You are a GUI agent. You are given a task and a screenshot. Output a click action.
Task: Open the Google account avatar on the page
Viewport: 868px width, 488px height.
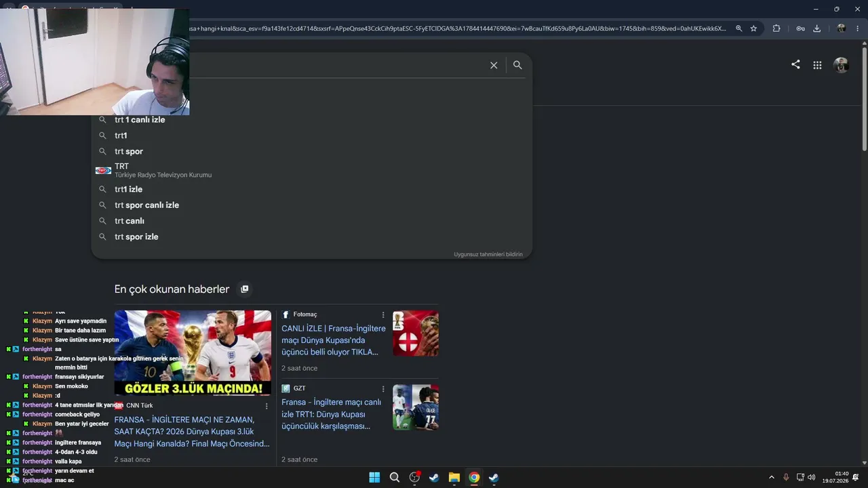[841, 65]
